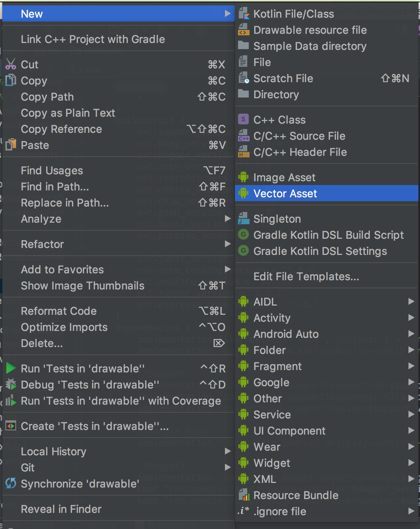This screenshot has height=529, width=420.
Task: Expand the Refactor submenu arrow
Action: click(228, 244)
